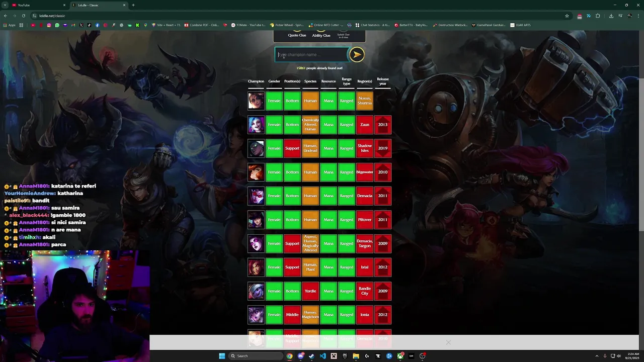Click the champion portrait in the Bandle City row
Image resolution: width=644 pixels, height=362 pixels.
point(256,291)
